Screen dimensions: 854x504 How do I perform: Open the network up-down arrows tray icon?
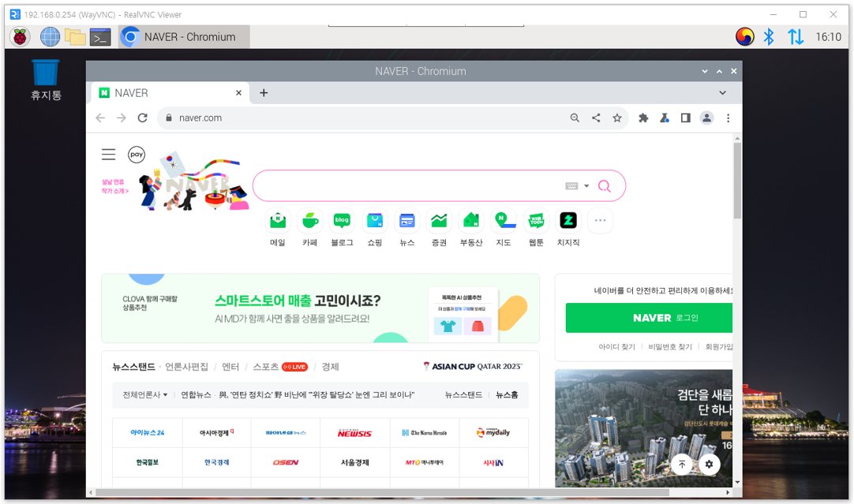click(795, 37)
